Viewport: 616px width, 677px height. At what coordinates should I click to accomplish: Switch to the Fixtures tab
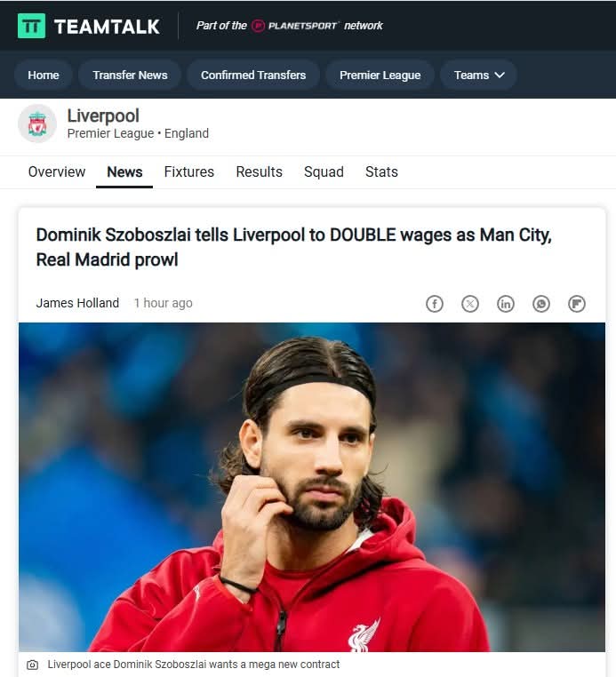(x=188, y=171)
